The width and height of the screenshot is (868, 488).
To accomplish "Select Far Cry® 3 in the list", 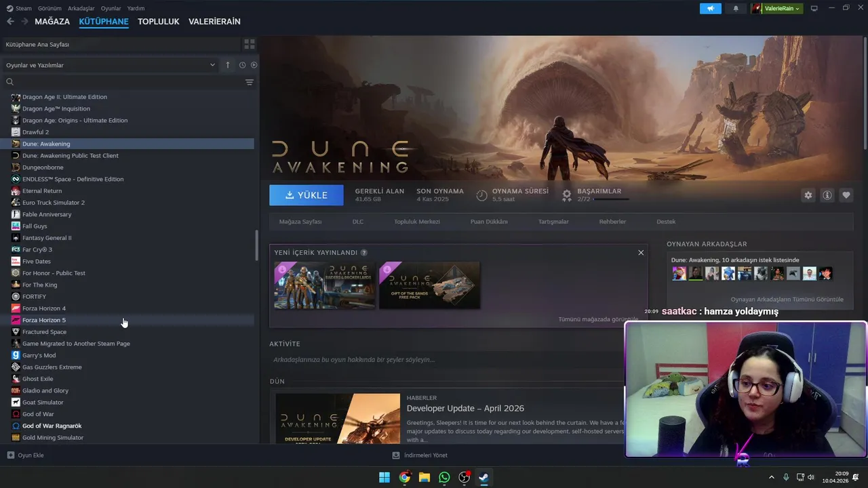I will [129, 249].
